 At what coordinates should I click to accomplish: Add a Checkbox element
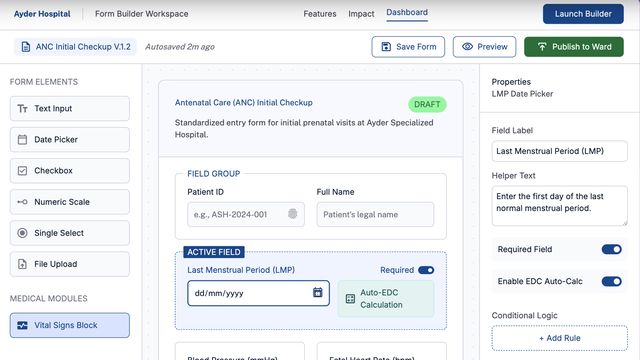pos(70,171)
